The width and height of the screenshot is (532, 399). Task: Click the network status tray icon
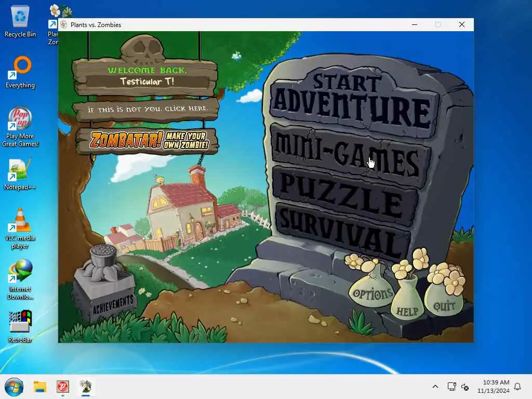point(451,387)
